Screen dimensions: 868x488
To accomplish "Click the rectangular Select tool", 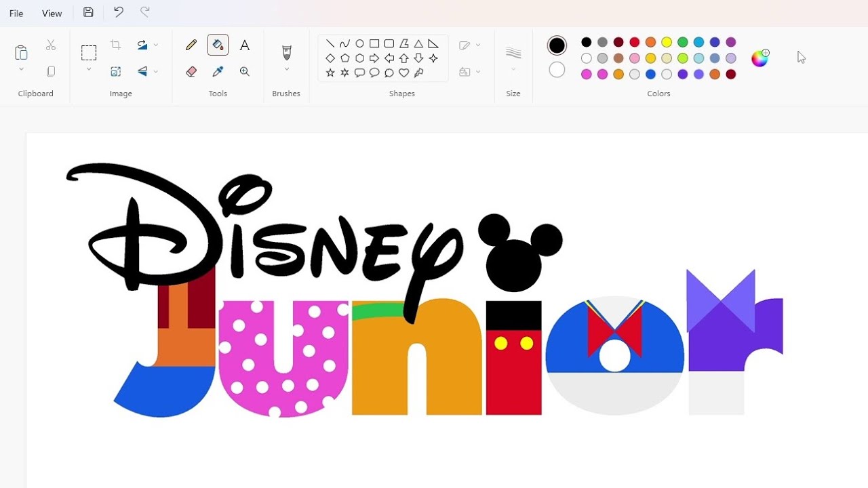I will point(89,53).
